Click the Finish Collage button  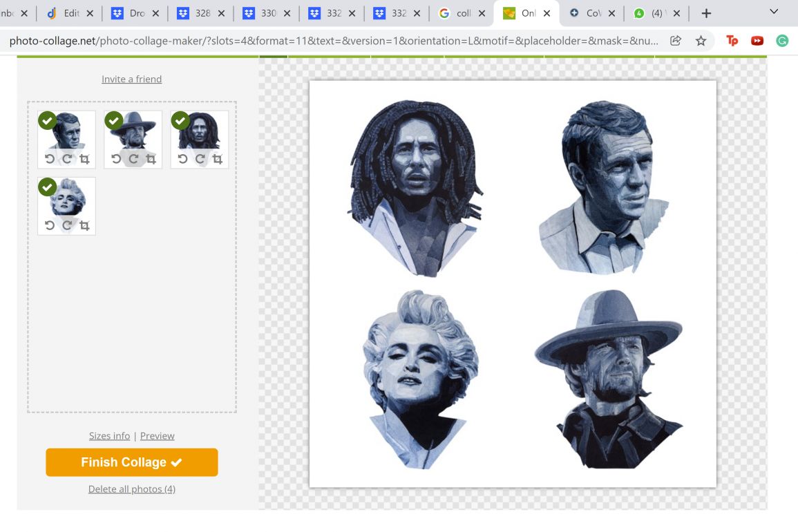(x=132, y=462)
